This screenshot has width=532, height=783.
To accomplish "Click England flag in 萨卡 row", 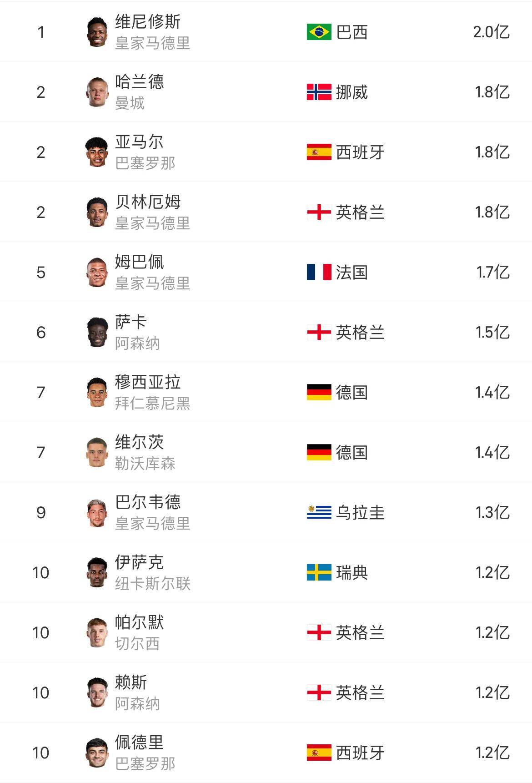I will click(319, 332).
